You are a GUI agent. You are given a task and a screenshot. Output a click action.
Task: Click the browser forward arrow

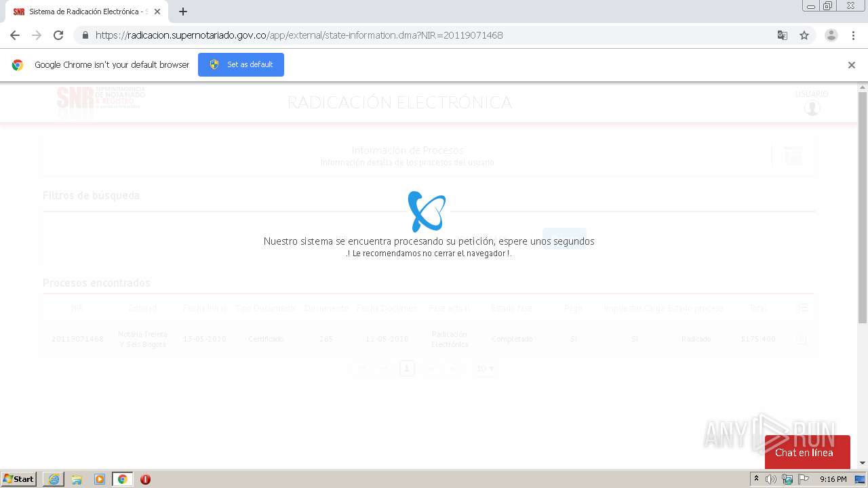(37, 35)
